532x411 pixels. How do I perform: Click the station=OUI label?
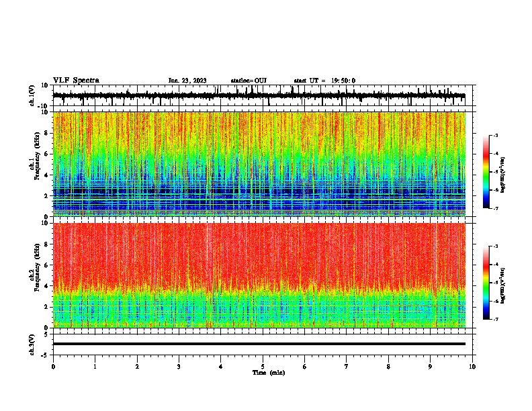(x=249, y=81)
